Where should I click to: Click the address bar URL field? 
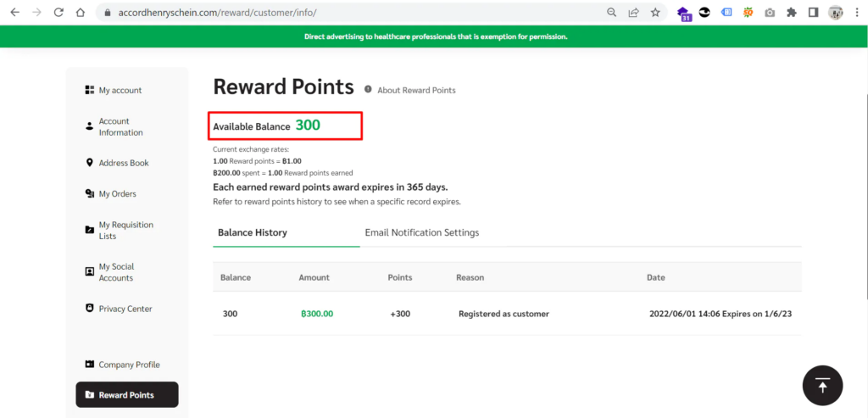click(339, 13)
